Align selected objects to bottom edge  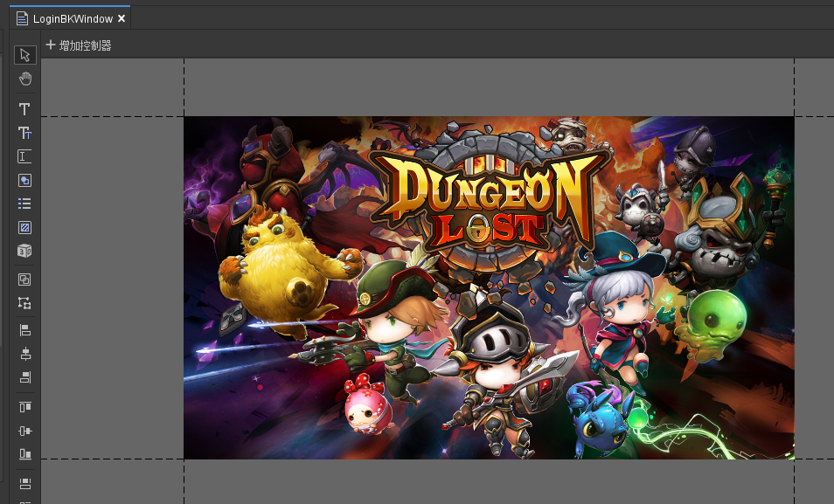click(x=25, y=454)
